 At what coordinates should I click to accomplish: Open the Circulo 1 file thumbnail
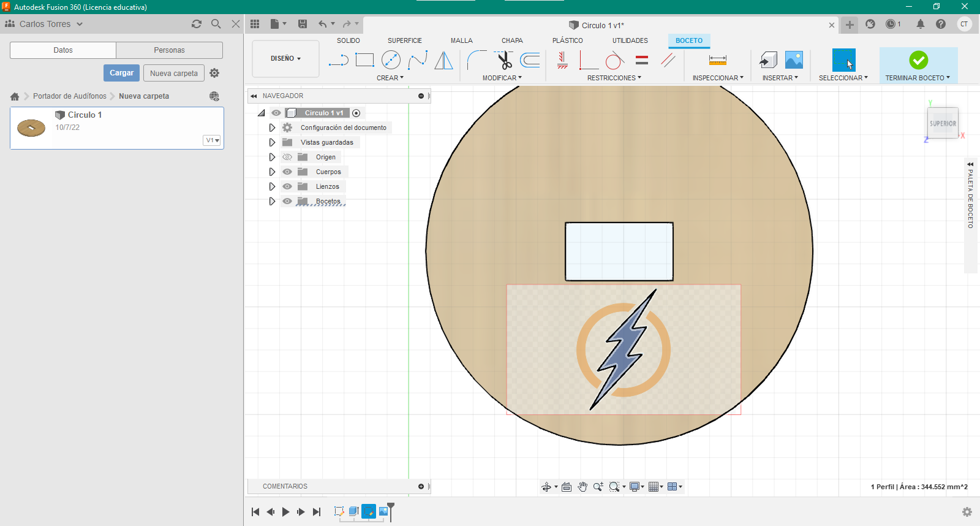(x=31, y=128)
